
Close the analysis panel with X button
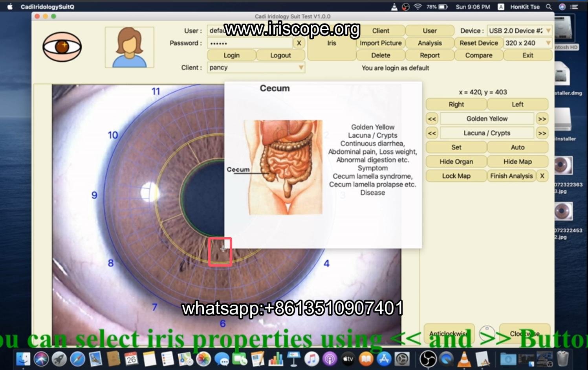542,176
